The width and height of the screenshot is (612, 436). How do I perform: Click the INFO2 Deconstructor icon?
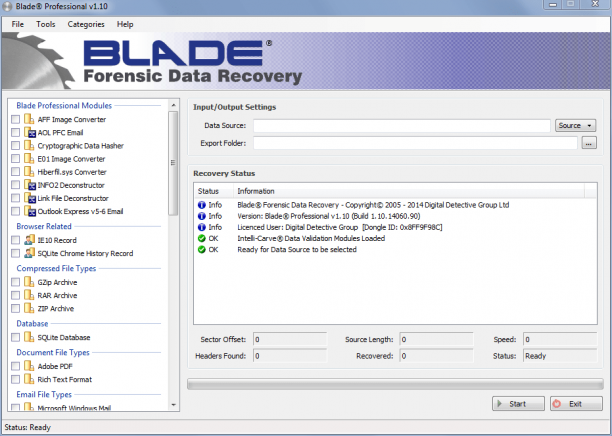tap(30, 185)
